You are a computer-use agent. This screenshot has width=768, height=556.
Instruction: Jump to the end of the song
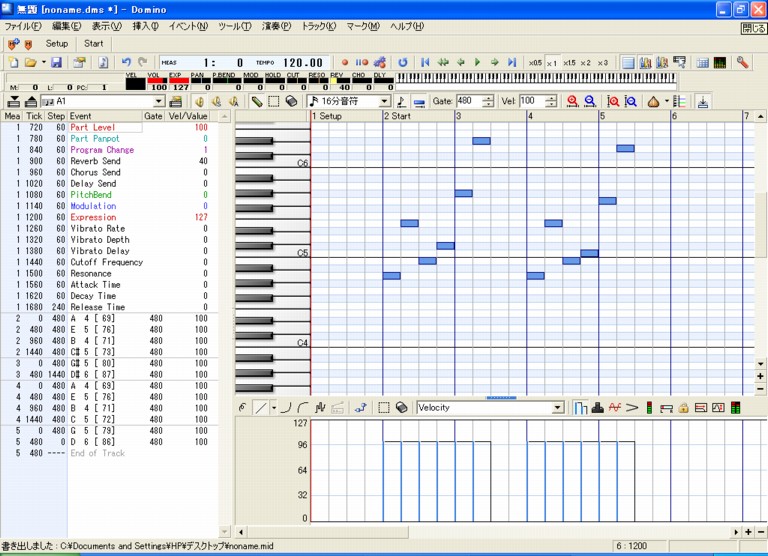point(512,62)
